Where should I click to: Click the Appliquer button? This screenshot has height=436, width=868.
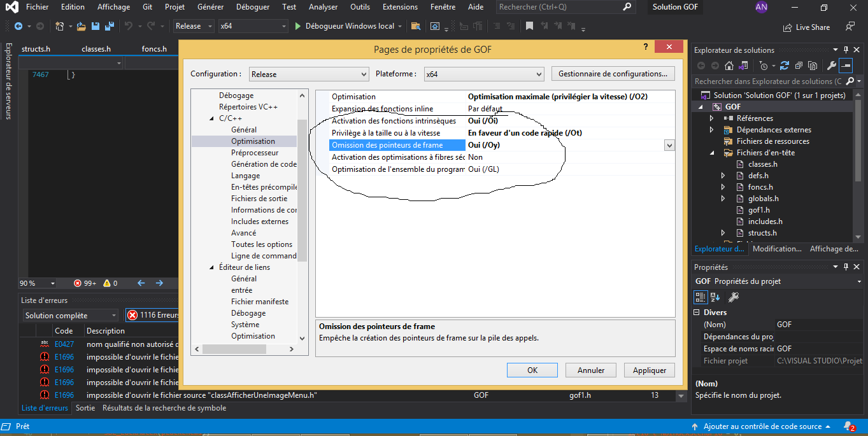pos(650,370)
